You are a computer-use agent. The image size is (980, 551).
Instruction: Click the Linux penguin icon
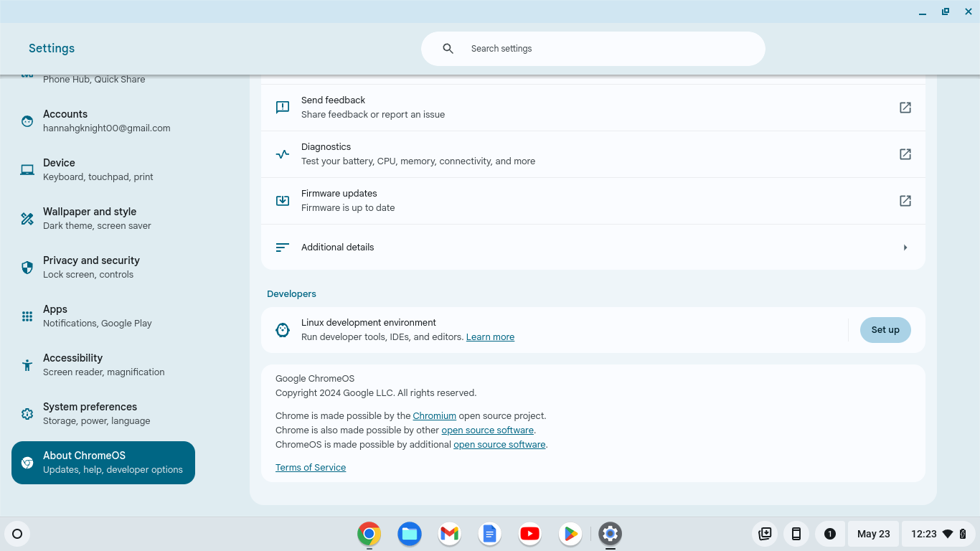283,330
